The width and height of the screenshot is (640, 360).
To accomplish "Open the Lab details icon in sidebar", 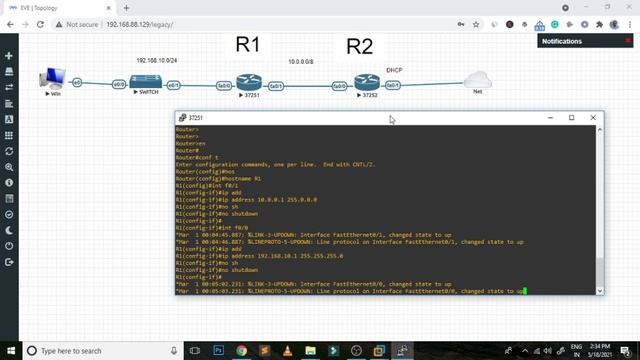I will [9, 199].
